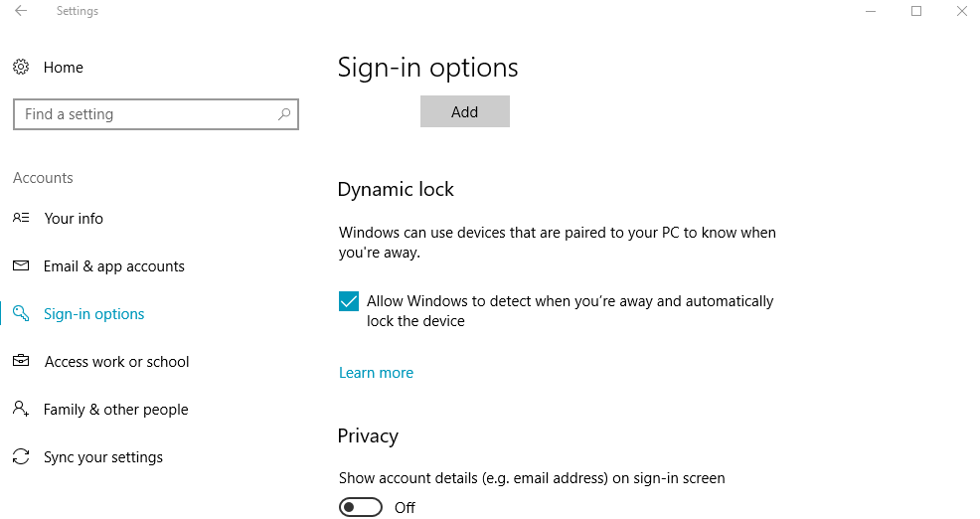Screen dimensions: 980x519
Task: Go to Home settings
Action: [x=64, y=67]
